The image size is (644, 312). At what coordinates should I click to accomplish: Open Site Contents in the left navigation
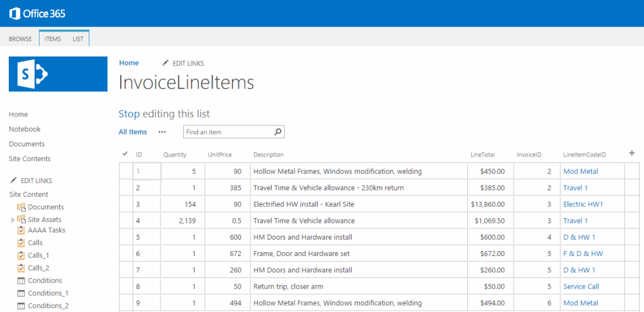(30, 159)
